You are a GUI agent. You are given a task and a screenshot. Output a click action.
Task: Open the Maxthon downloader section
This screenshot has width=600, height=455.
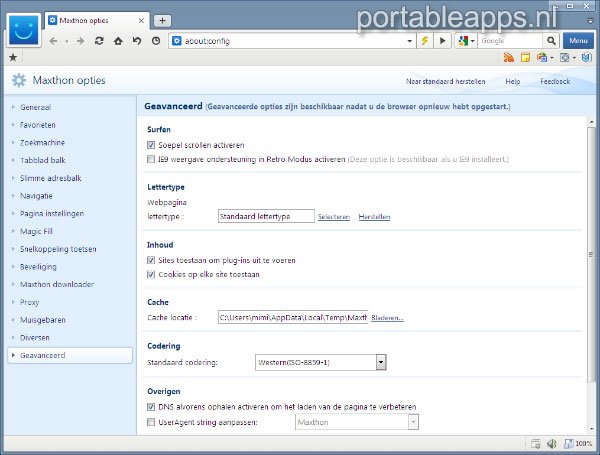[57, 284]
